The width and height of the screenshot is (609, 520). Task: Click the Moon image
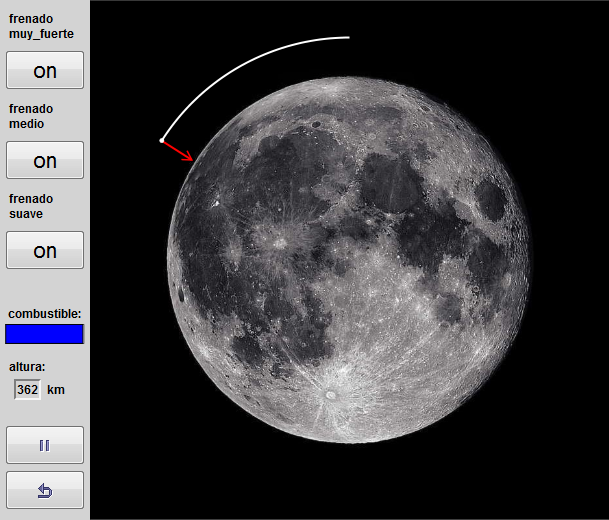[348, 260]
